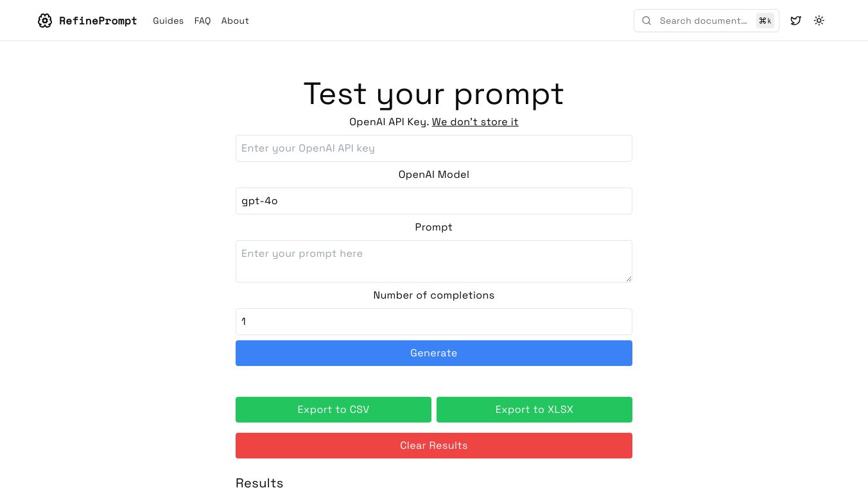Open the FAQ menu item
The image size is (868, 488).
tap(202, 21)
